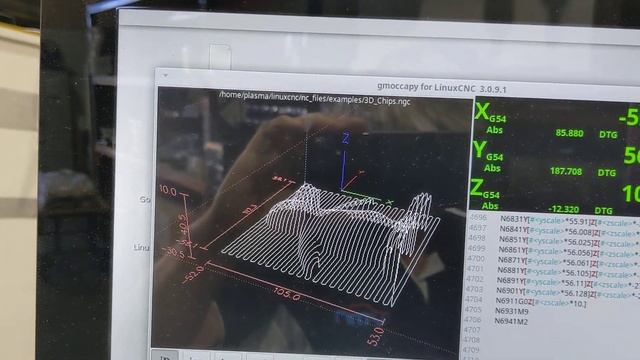640x360 pixels.
Task: Click the 3D_Chips.ngc file path text
Action: (x=314, y=98)
